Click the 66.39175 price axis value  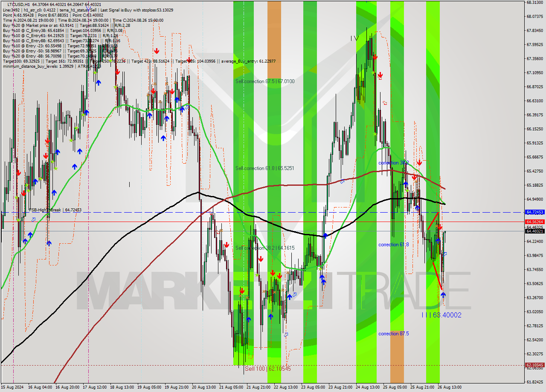[535, 115]
